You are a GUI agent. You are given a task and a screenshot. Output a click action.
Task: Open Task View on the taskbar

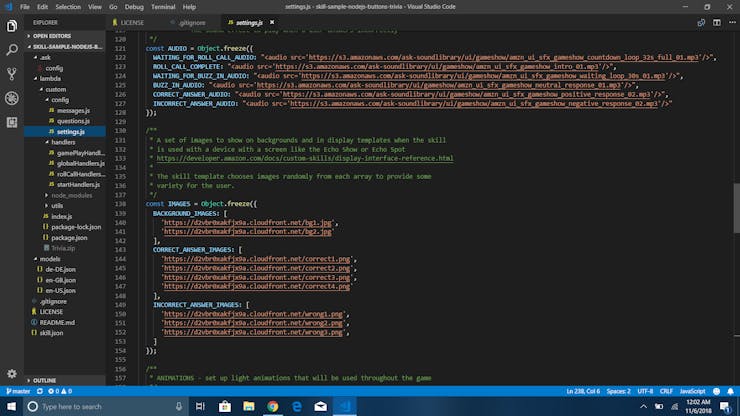pos(200,407)
